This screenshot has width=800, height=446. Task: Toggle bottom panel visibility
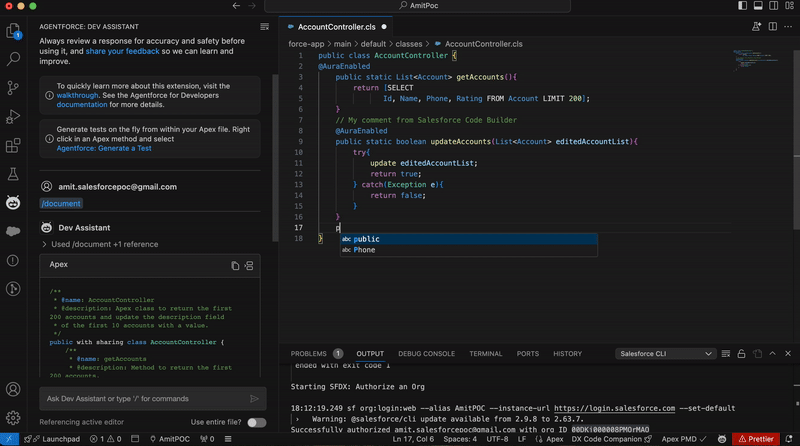coord(758,6)
